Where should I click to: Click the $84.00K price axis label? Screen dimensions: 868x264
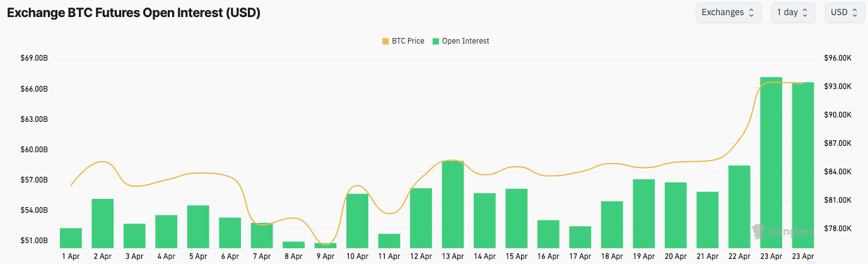pos(838,172)
